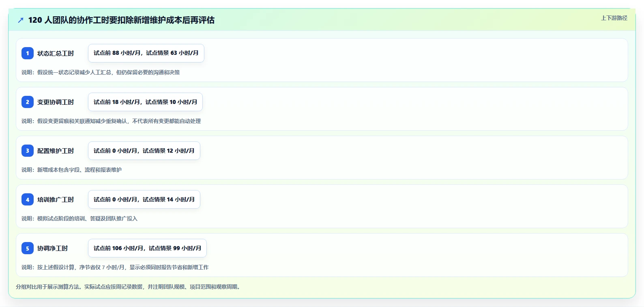
Task: Click the value box 试点前 106 小时/月
Action: tap(147, 248)
